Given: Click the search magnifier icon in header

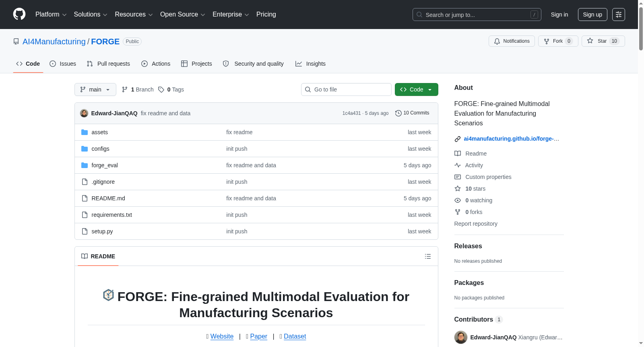Looking at the screenshot, I should tap(419, 15).
